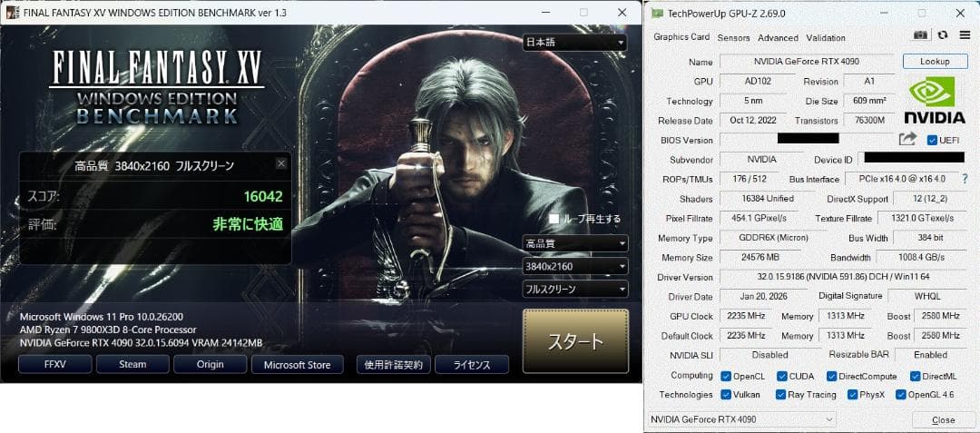Image resolution: width=980 pixels, height=433 pixels.
Task: Open the フルスクリーン display mode dropdown
Action: click(575, 289)
